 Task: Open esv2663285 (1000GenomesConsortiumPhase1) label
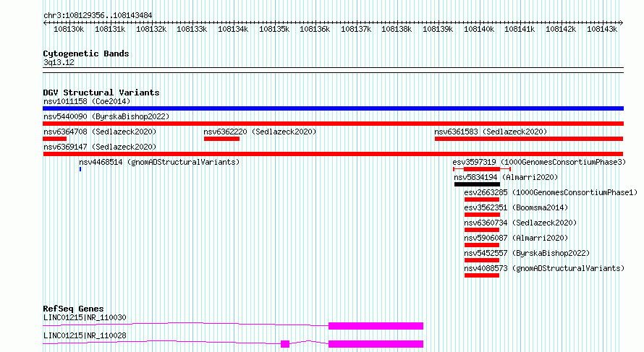(x=551, y=192)
